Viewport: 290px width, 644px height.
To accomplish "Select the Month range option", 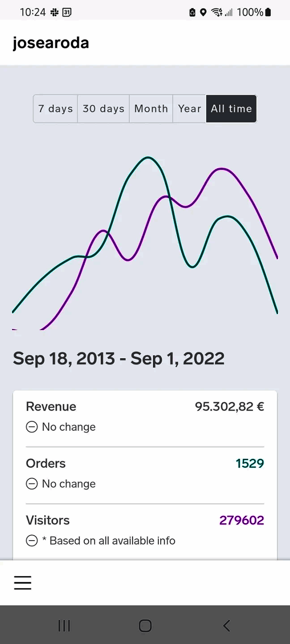I will click(x=151, y=109).
